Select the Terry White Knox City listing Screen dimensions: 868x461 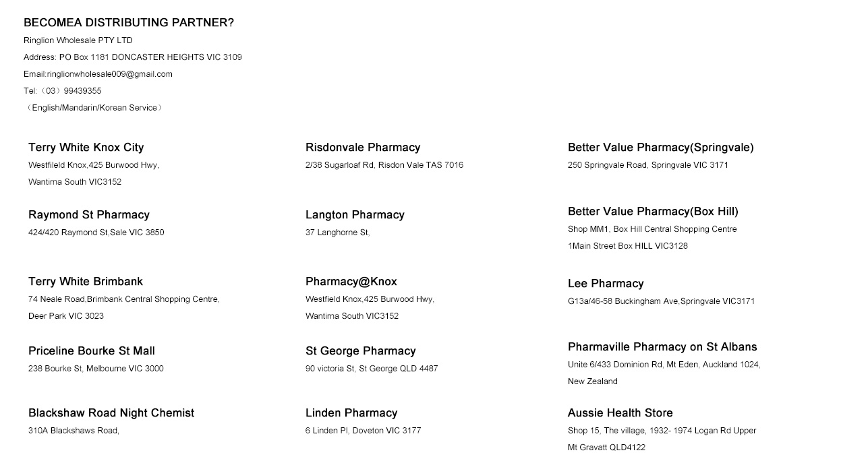(86, 148)
